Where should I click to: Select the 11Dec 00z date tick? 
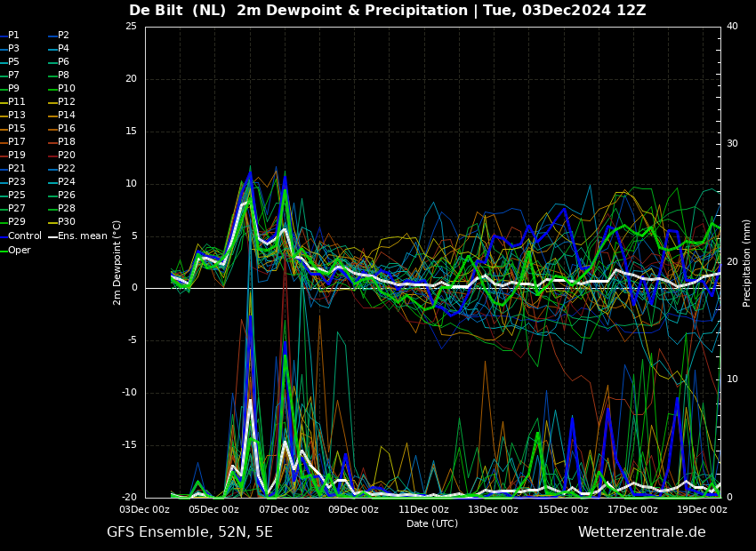(423, 510)
